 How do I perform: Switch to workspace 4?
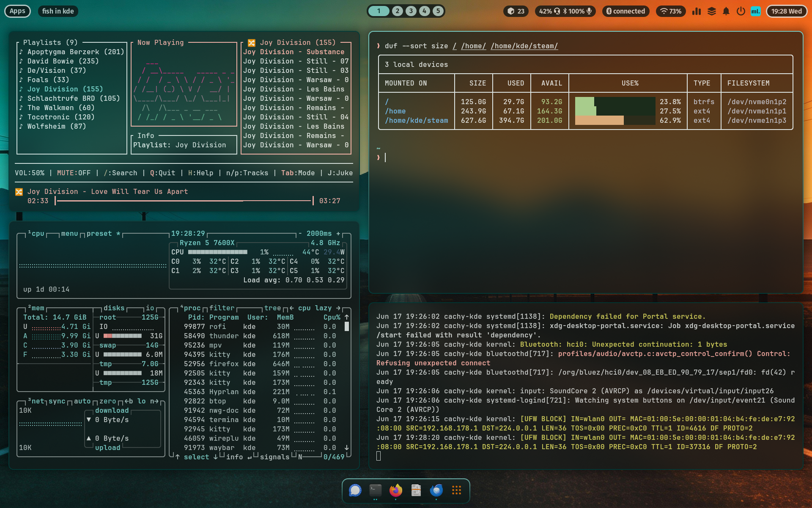425,11
